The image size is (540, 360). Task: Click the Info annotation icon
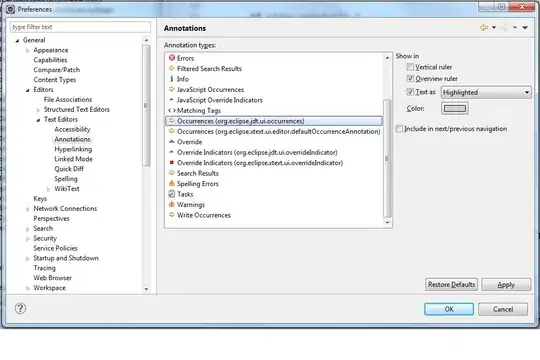point(172,79)
